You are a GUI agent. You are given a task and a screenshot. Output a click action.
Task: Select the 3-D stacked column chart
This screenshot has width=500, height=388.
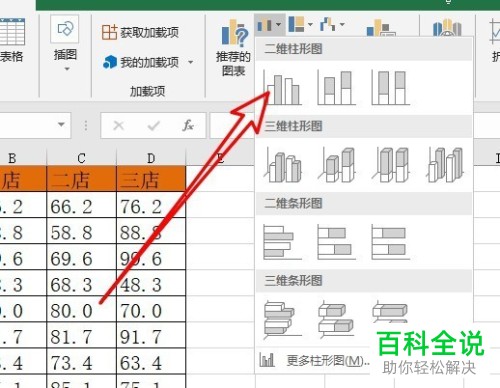336,165
